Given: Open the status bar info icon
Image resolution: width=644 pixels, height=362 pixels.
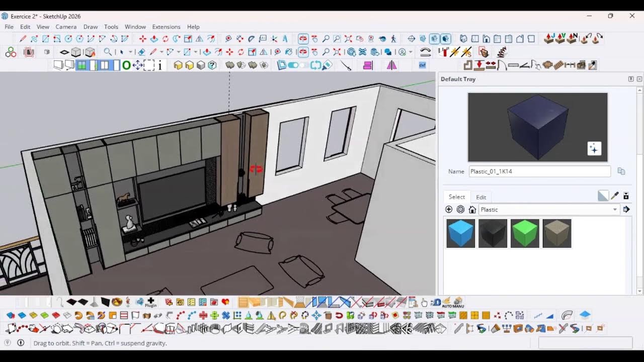Looking at the screenshot, I should point(21,343).
